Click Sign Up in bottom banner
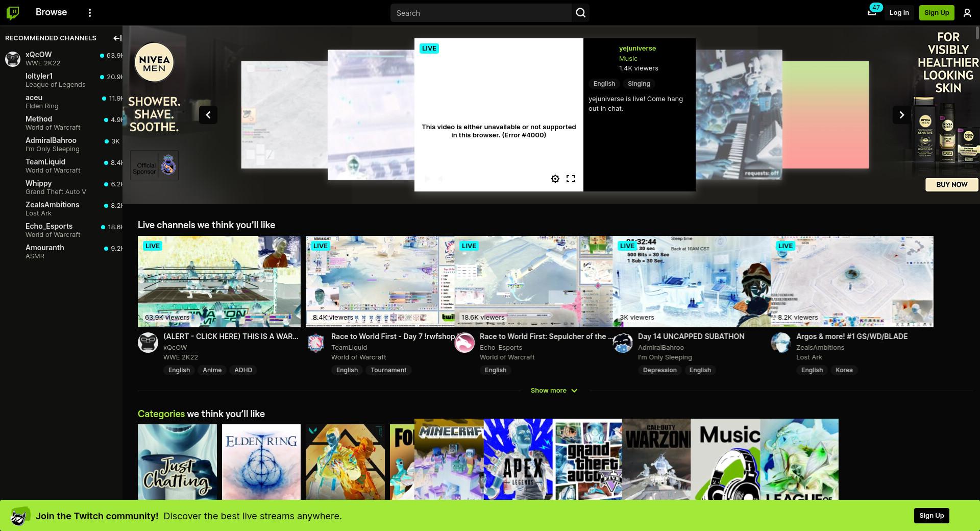The width and height of the screenshot is (980, 531). click(932, 516)
